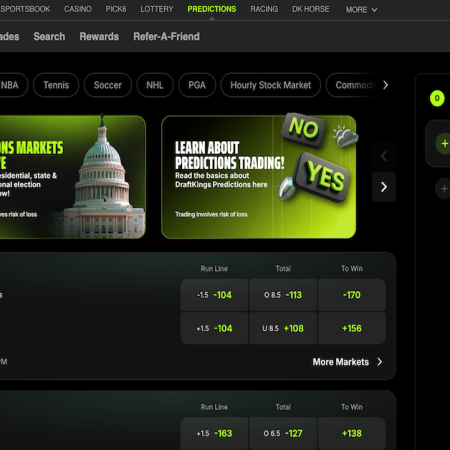
Task: Filter by Soccer category chip
Action: point(108,85)
